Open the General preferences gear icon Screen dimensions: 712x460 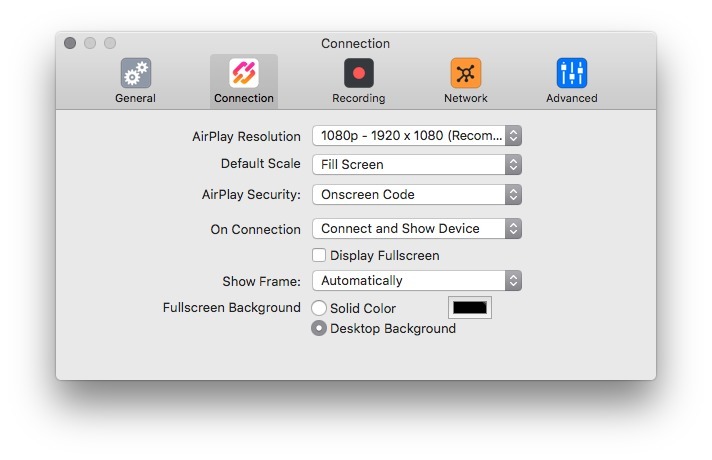[135, 73]
